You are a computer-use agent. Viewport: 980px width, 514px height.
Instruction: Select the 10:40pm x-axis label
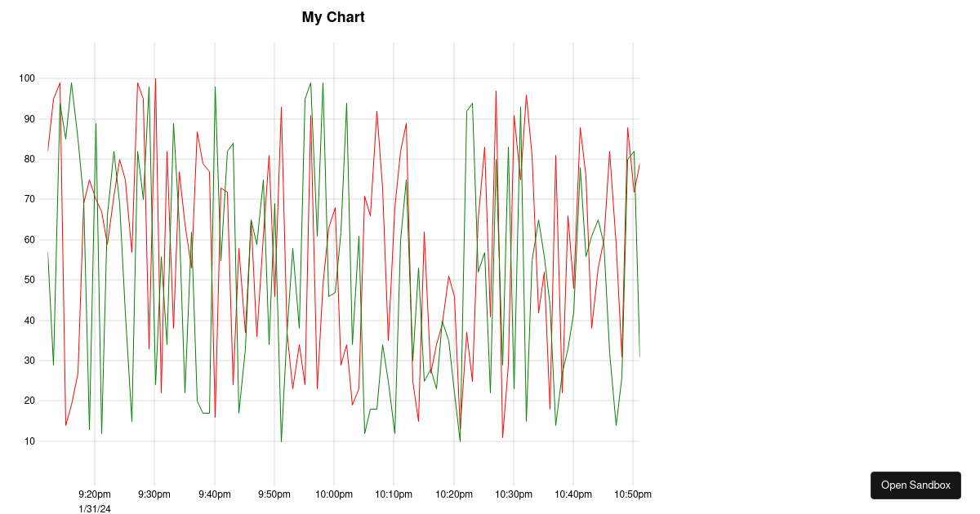click(x=573, y=494)
